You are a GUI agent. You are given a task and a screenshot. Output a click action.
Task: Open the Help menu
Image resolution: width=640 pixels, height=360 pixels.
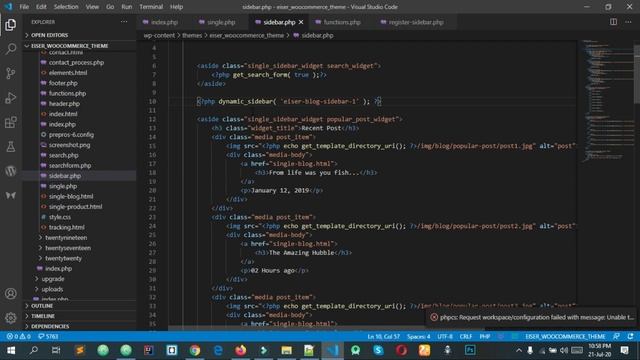(176, 7)
